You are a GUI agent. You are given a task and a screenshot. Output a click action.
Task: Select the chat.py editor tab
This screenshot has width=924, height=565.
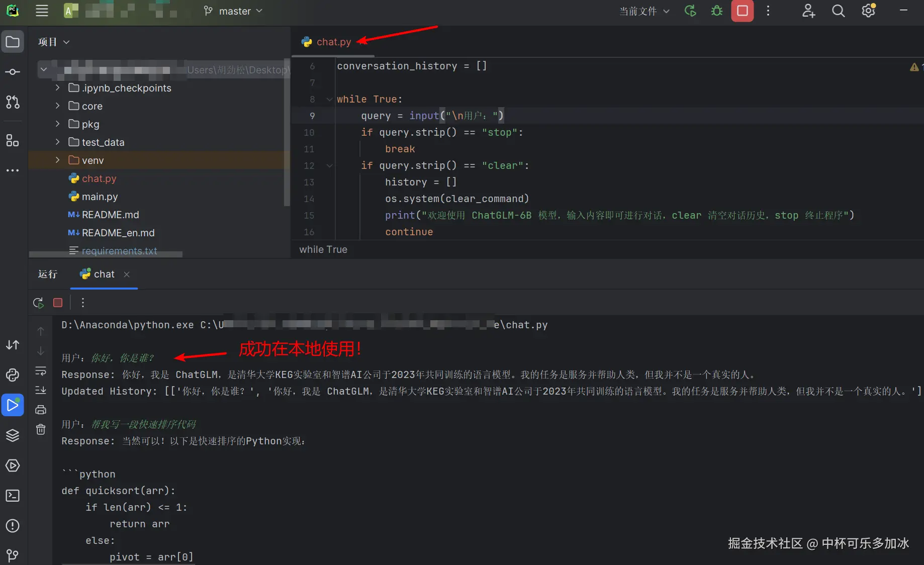coord(333,42)
